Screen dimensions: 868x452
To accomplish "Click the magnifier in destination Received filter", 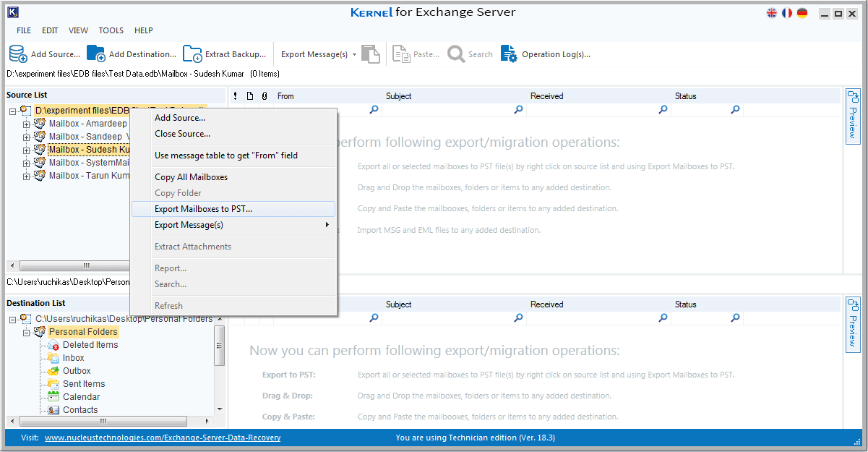I will pos(663,317).
